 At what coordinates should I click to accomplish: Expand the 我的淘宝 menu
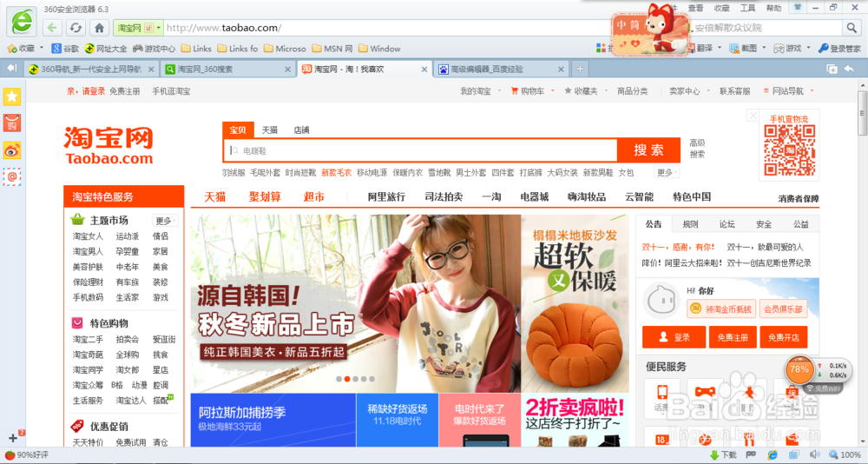click(481, 91)
